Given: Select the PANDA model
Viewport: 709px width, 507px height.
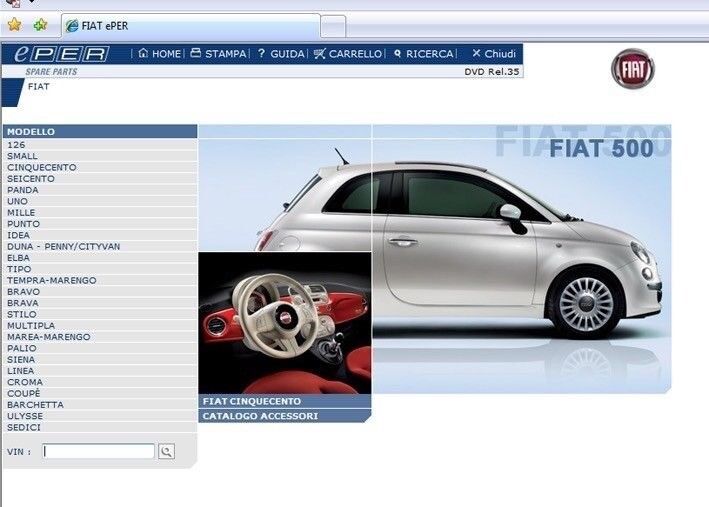Looking at the screenshot, I should tap(23, 190).
